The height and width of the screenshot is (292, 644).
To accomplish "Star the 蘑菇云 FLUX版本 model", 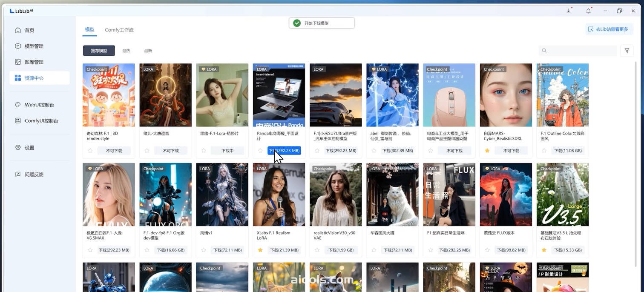I will coord(487,250).
